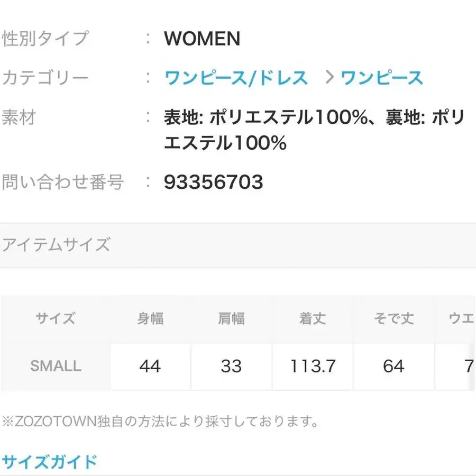This screenshot has width=476, height=476.
Task: Click the ZOZOTOWN measurement disclaimer text
Action: [160, 422]
